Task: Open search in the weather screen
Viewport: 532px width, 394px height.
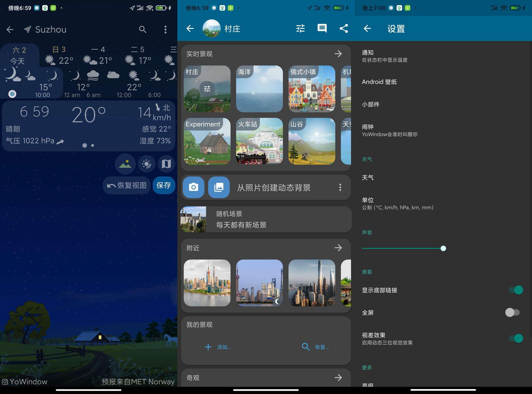Action: [x=143, y=30]
